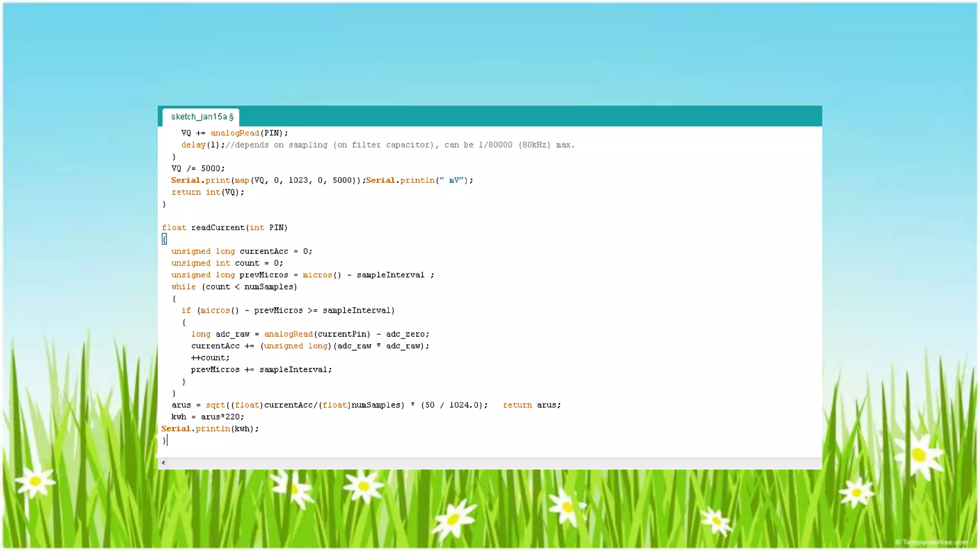Click the Serial.print(map(...)) statement

[x=268, y=180]
